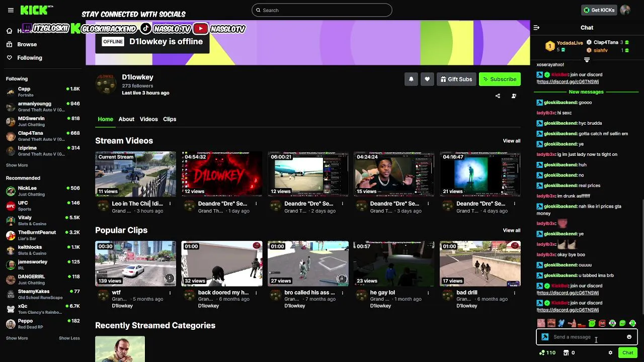Share D1lowkey's channel with the share icon

(498, 96)
